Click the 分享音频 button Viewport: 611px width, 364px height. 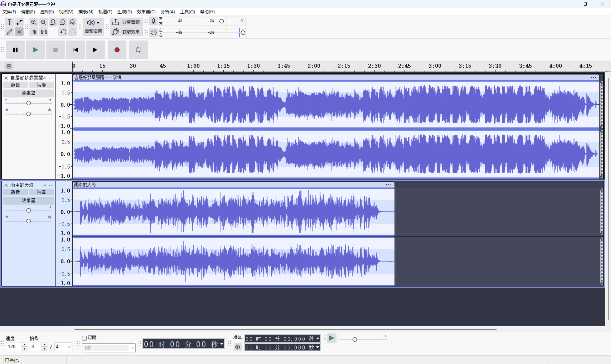[x=126, y=22]
